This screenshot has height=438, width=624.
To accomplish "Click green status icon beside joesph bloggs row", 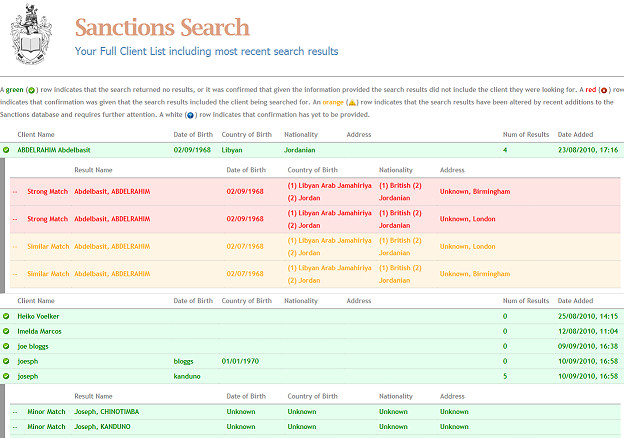I will 6,361.
